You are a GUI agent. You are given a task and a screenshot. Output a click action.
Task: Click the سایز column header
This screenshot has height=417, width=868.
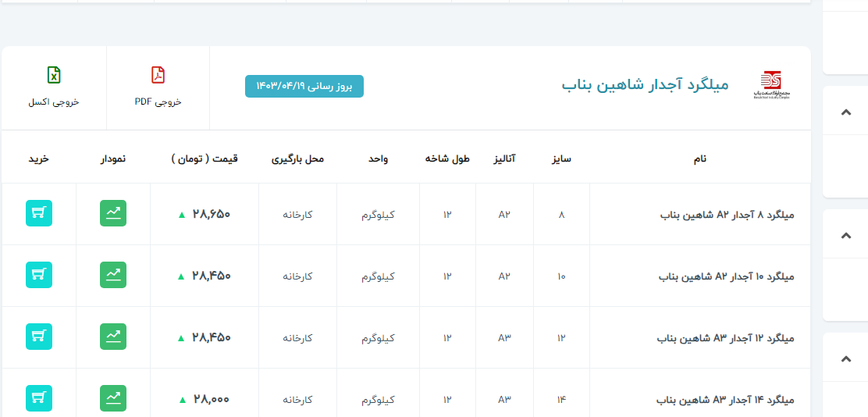click(x=561, y=159)
